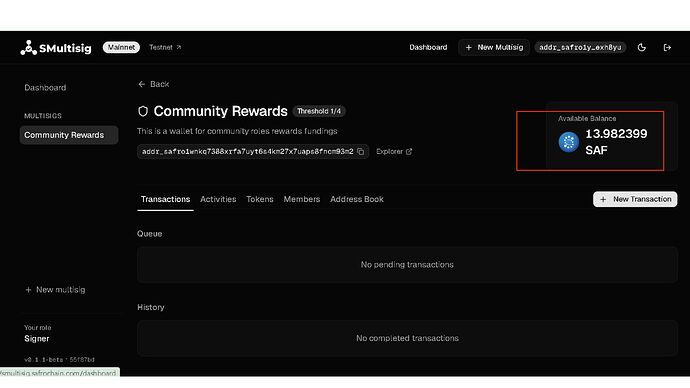This screenshot has width=690, height=388.
Task: Click the SMultisig logo
Action: (56, 48)
